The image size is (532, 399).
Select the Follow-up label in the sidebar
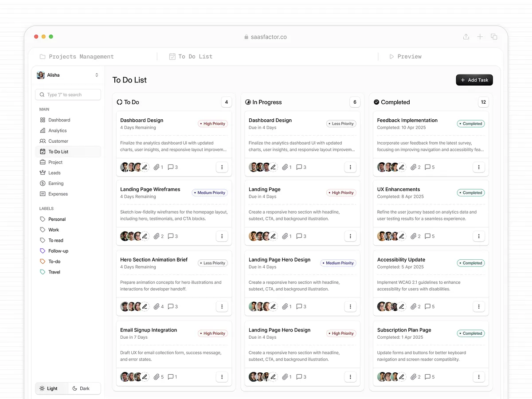42,250
